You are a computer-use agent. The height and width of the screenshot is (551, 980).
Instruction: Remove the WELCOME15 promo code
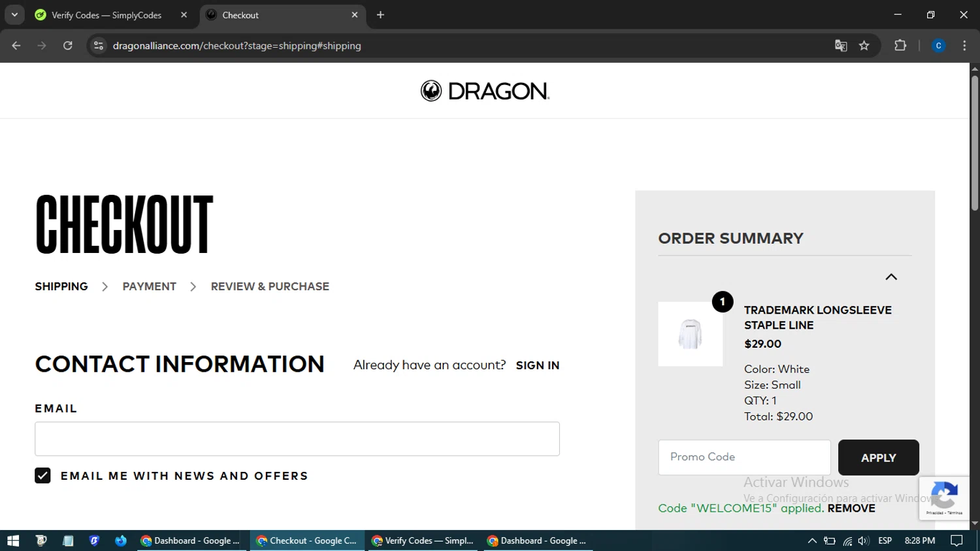(851, 509)
